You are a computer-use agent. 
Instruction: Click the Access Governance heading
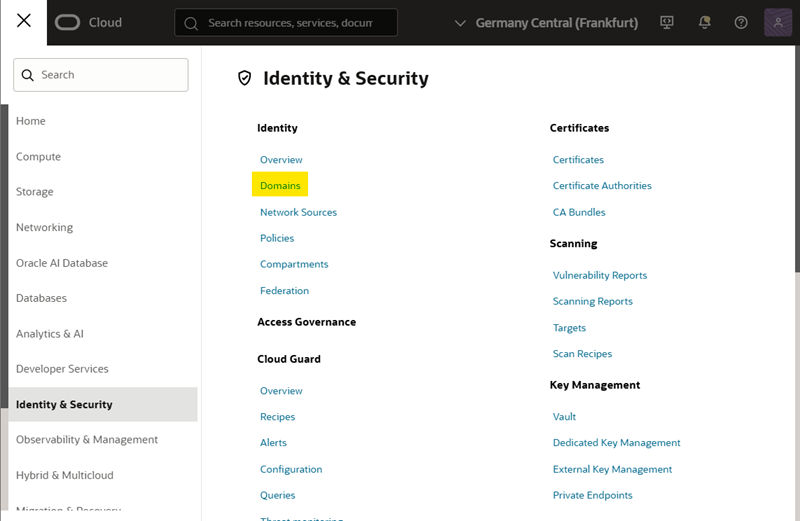(307, 322)
